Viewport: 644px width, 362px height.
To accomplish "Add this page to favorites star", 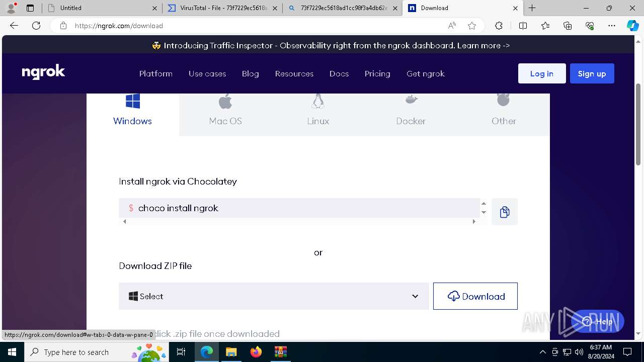I will click(x=471, y=26).
